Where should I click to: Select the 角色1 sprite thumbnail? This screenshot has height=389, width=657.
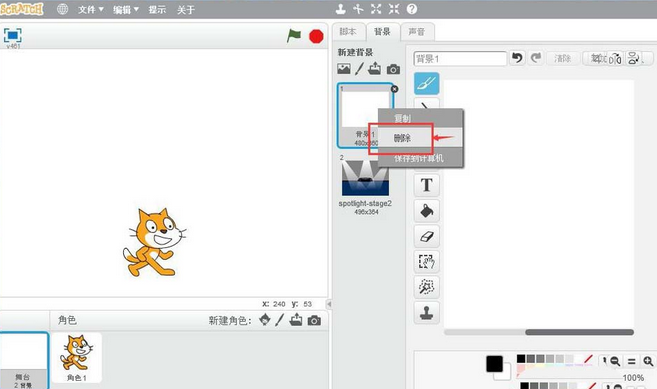click(76, 358)
